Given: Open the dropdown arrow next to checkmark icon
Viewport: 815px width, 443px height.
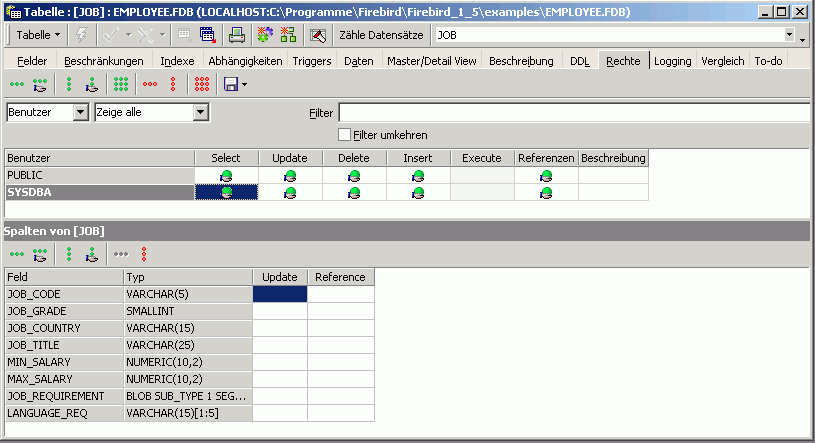Looking at the screenshot, I should click(128, 35).
